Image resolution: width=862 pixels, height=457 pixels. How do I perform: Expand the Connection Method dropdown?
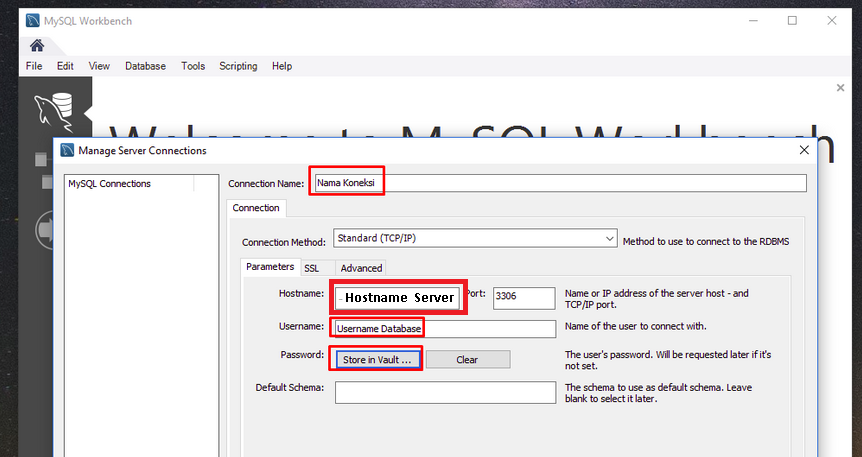click(x=609, y=239)
